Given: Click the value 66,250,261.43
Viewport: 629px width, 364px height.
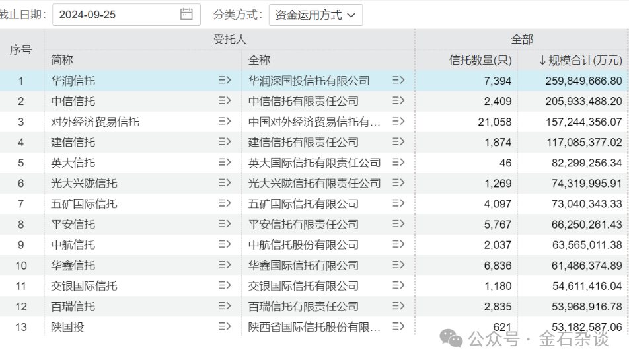Looking at the screenshot, I should [587, 225].
